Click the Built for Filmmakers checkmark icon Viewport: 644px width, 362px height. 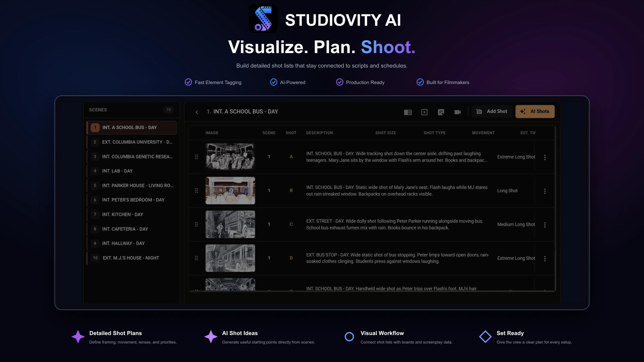pos(420,82)
